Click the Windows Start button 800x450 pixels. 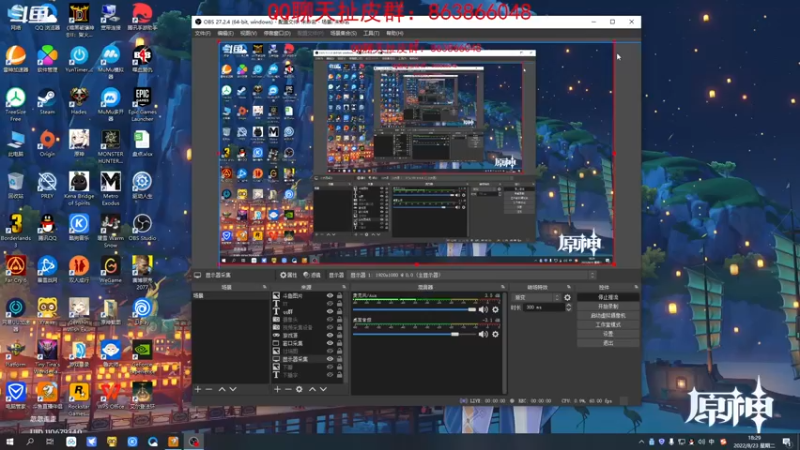click(x=9, y=441)
